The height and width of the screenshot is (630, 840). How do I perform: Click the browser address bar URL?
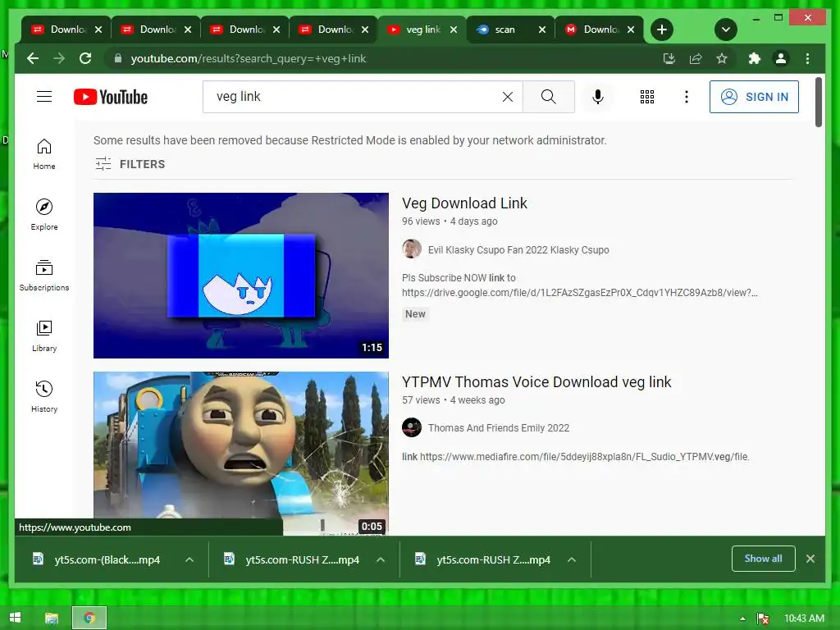click(249, 58)
